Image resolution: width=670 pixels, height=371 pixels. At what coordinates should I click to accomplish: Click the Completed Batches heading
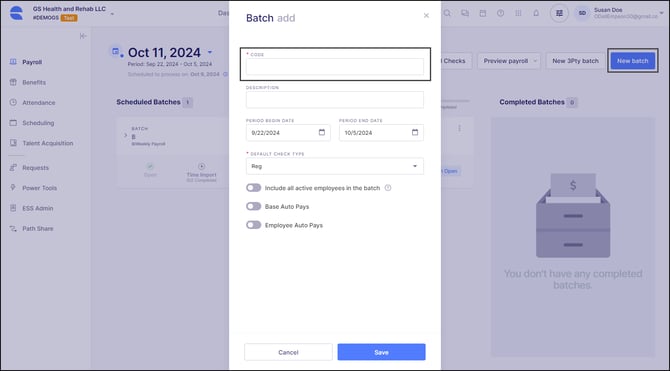click(532, 102)
